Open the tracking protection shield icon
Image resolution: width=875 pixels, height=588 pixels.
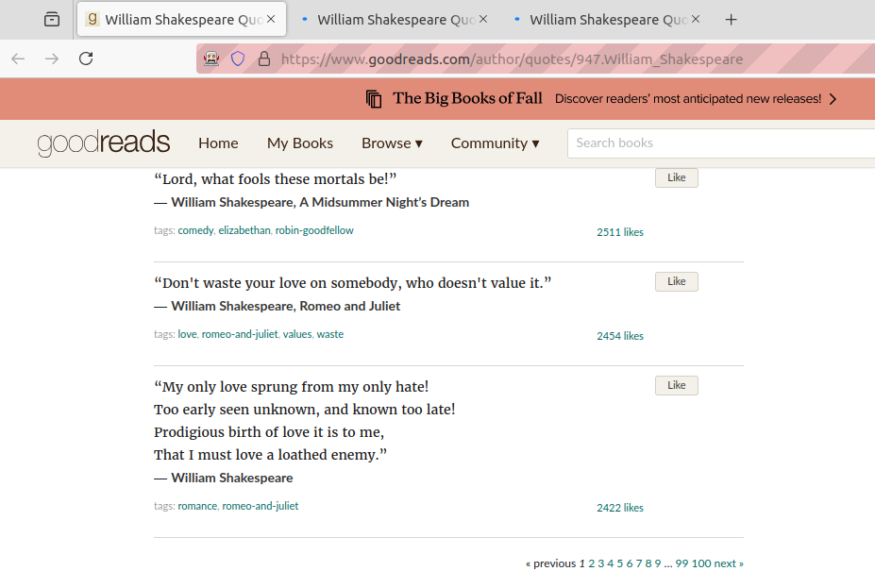[238, 59]
